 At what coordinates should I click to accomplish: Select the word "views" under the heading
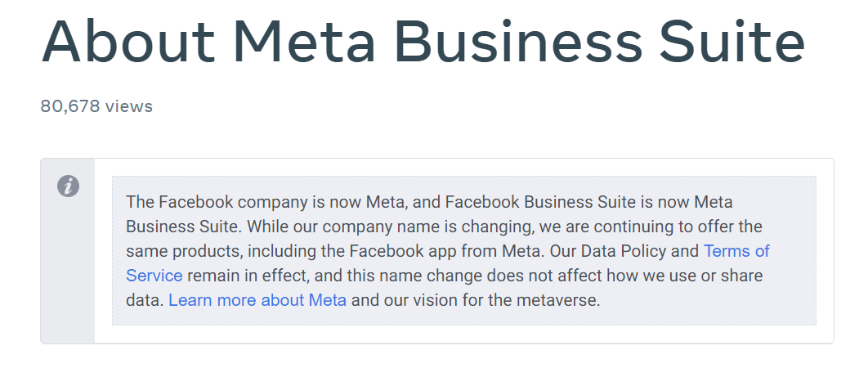coord(129,105)
